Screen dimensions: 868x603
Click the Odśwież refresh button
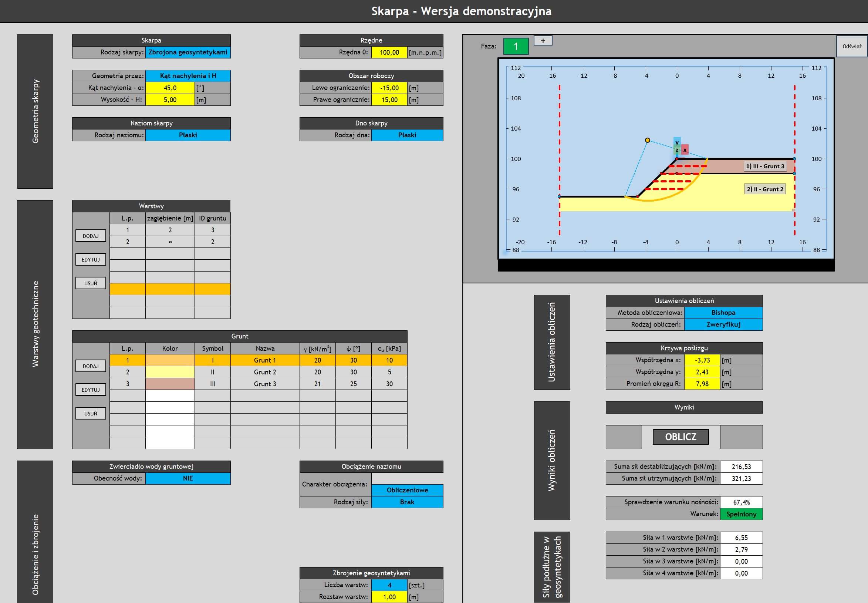tap(852, 46)
